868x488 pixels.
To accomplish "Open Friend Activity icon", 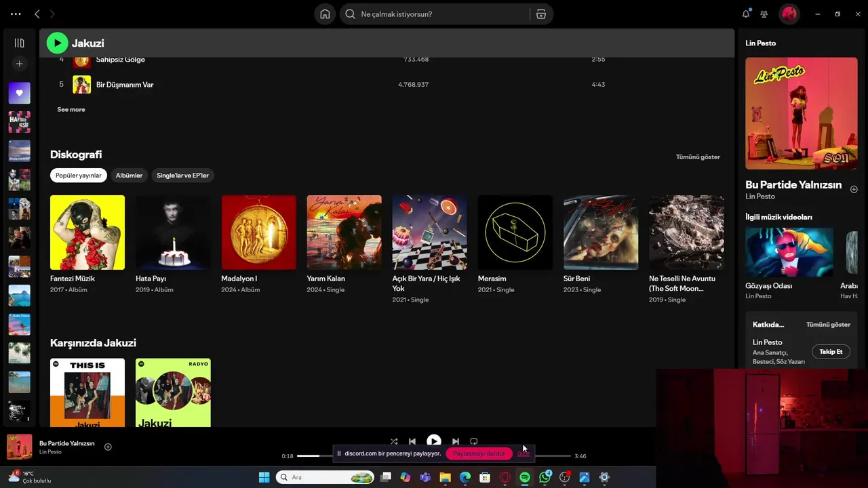I will (764, 14).
